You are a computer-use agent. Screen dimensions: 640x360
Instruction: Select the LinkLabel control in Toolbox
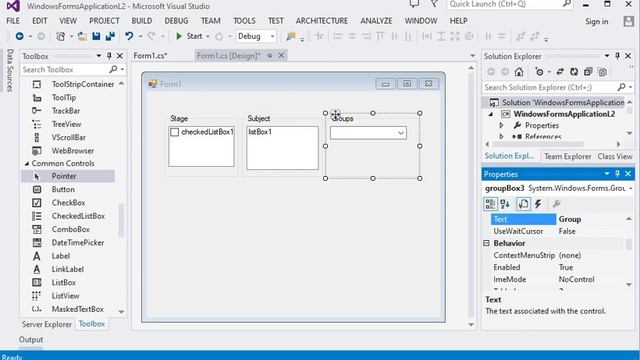[x=67, y=269]
